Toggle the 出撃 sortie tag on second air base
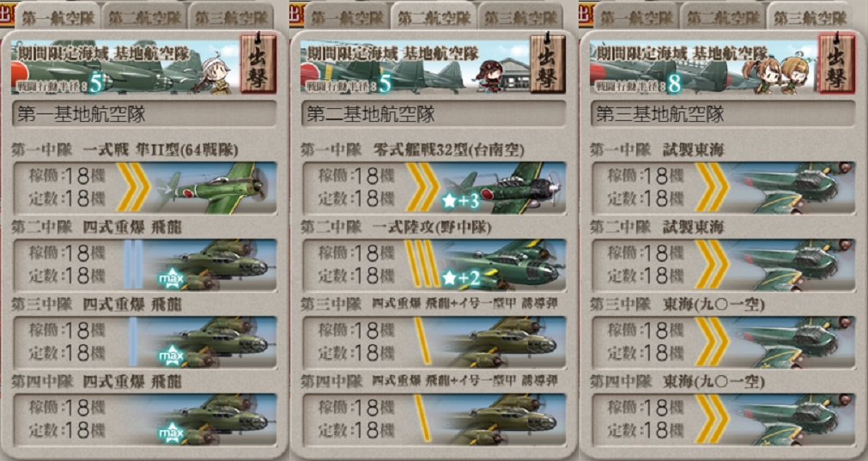Viewport: 868px width, 461px height. (548, 64)
